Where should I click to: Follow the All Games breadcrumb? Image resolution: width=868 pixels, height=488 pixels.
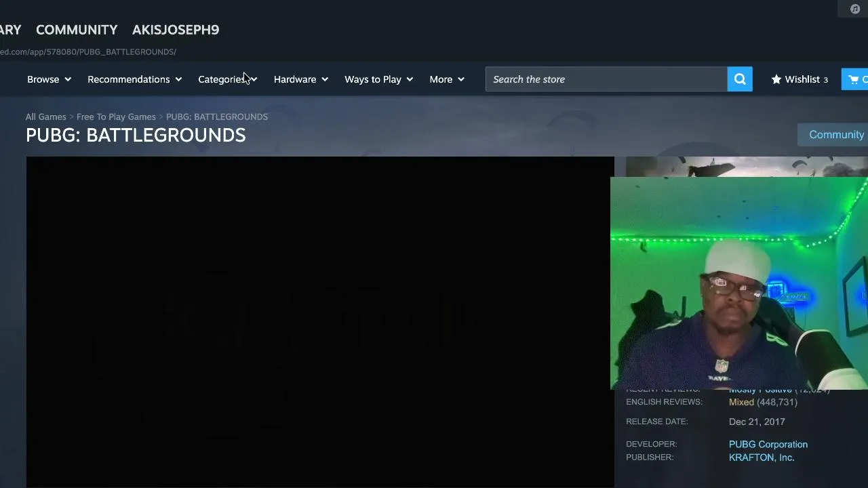45,117
